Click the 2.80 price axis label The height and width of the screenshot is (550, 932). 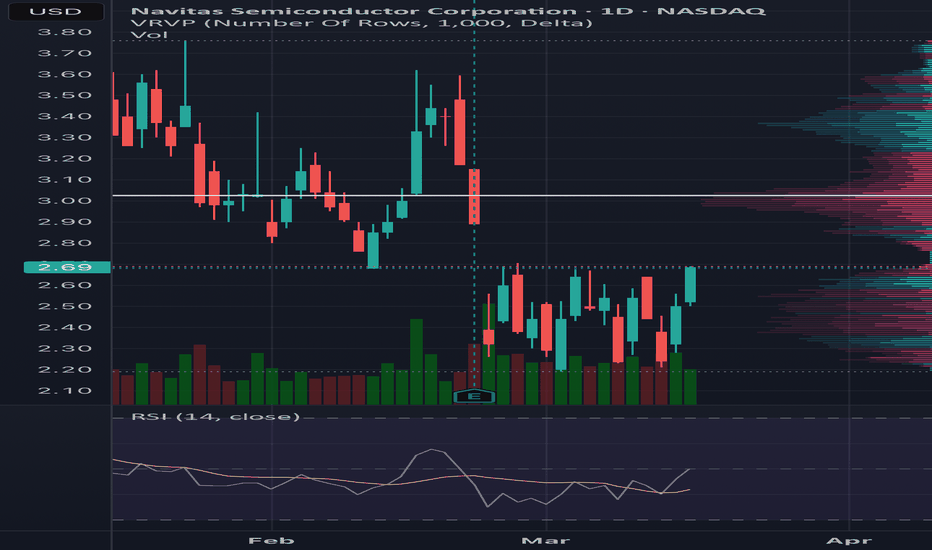point(65,243)
